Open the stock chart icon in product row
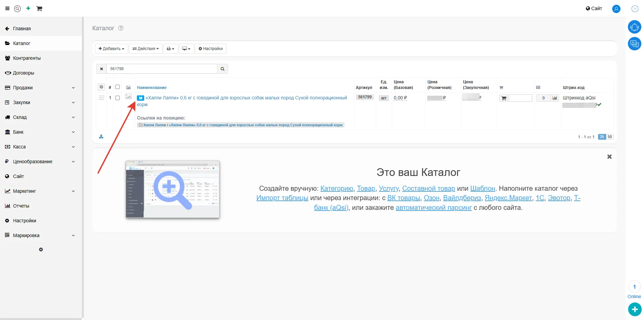 [555, 98]
